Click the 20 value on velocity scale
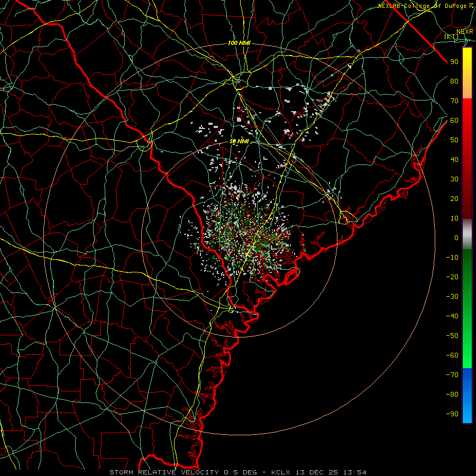Screen dimensions: 476x476 [454, 198]
